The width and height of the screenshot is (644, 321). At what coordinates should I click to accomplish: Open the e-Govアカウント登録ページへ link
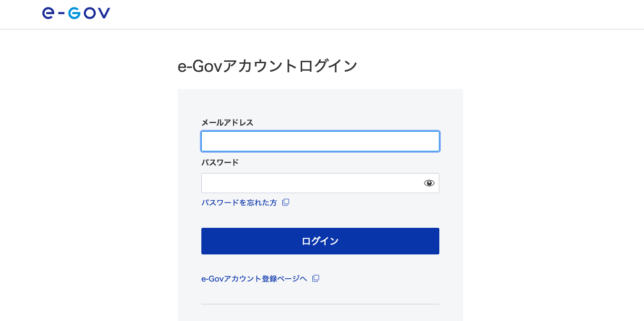[254, 279]
